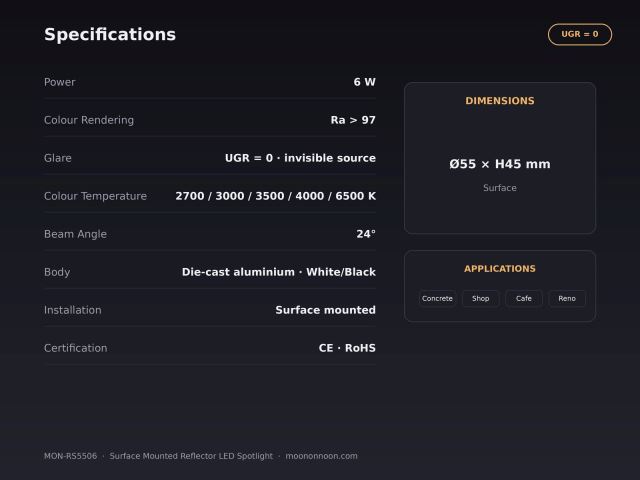640x480 pixels.
Task: Click the Beam Angle 24° value
Action: coord(366,234)
